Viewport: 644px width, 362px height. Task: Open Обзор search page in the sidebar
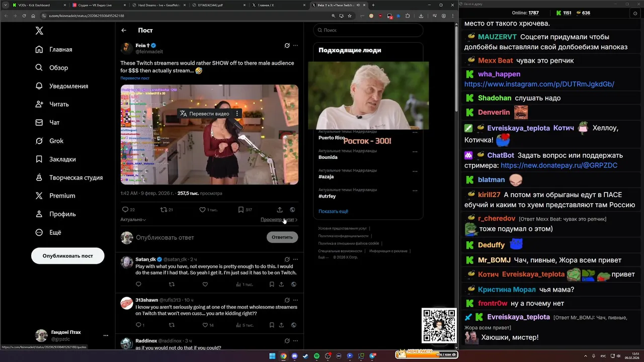52,67
